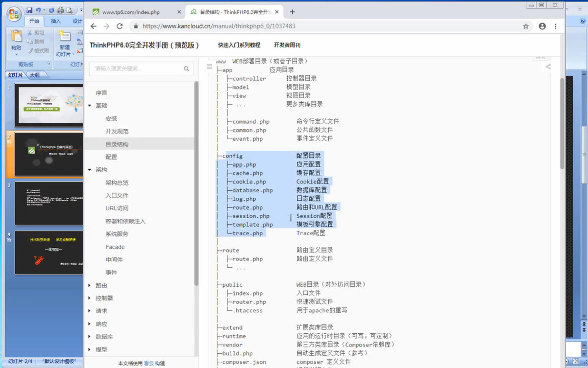
Task: Redo action in PowerPoint toolbar
Action: 51,10
